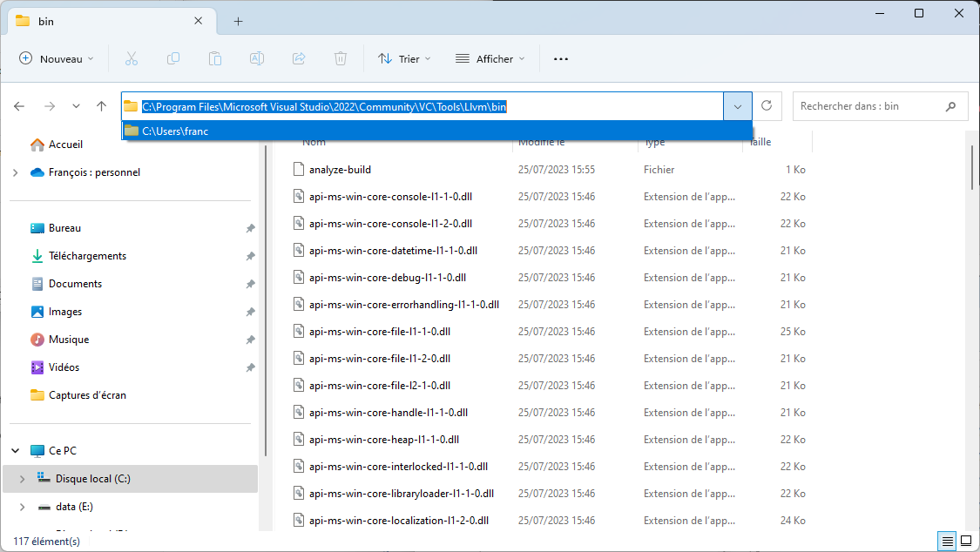
Task: Select the analyze-build file
Action: [340, 170]
